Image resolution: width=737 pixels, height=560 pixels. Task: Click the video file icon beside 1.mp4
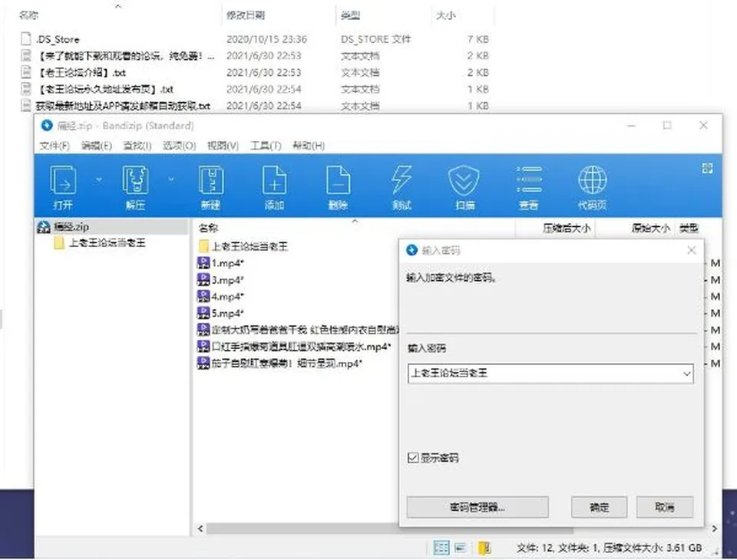point(203,263)
